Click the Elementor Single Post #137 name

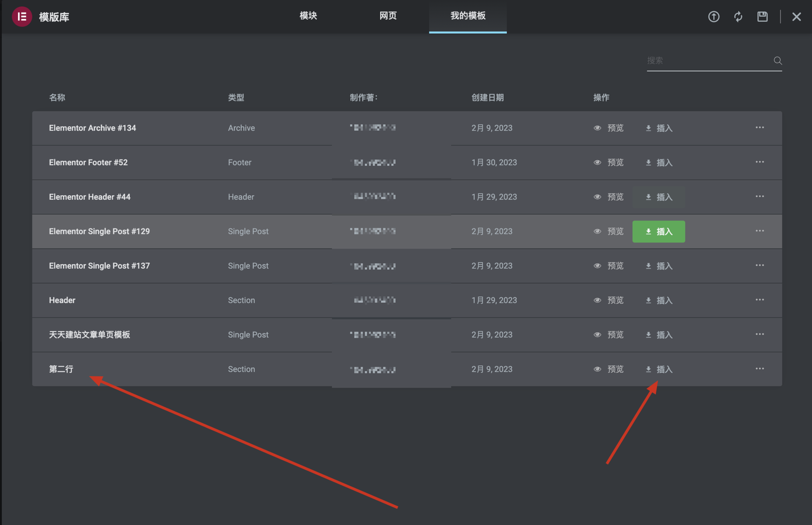tap(99, 266)
